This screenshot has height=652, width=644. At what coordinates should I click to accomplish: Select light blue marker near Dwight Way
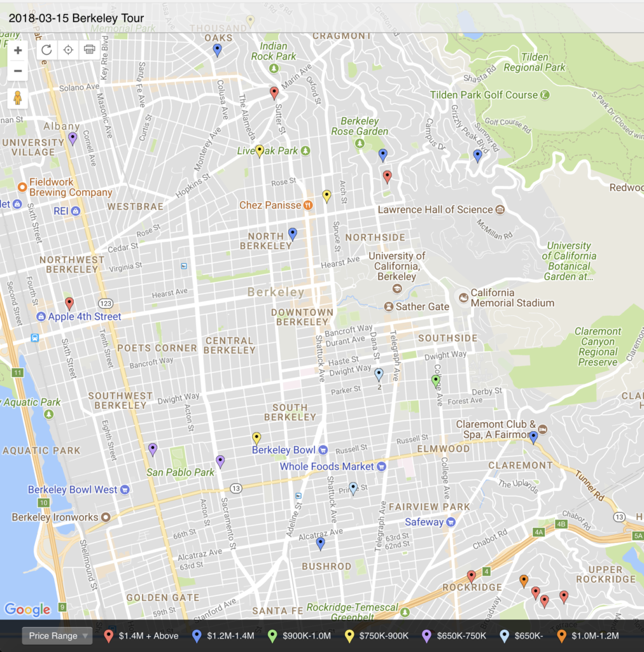(379, 374)
